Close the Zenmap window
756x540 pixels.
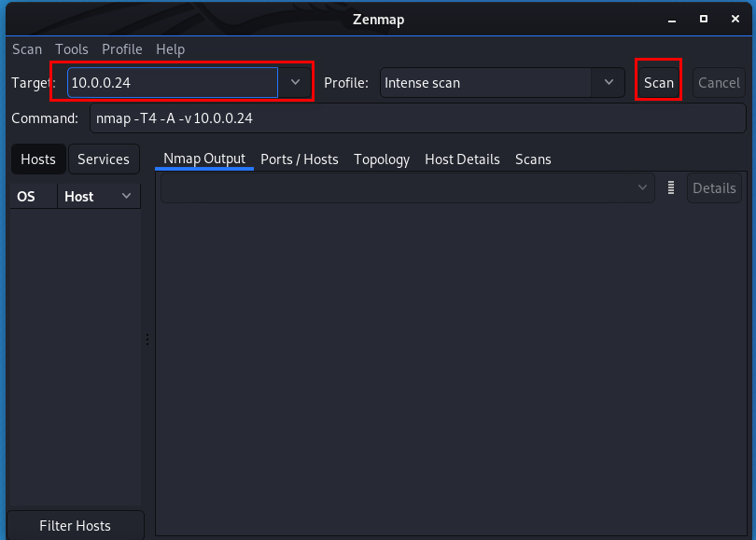[x=735, y=20]
